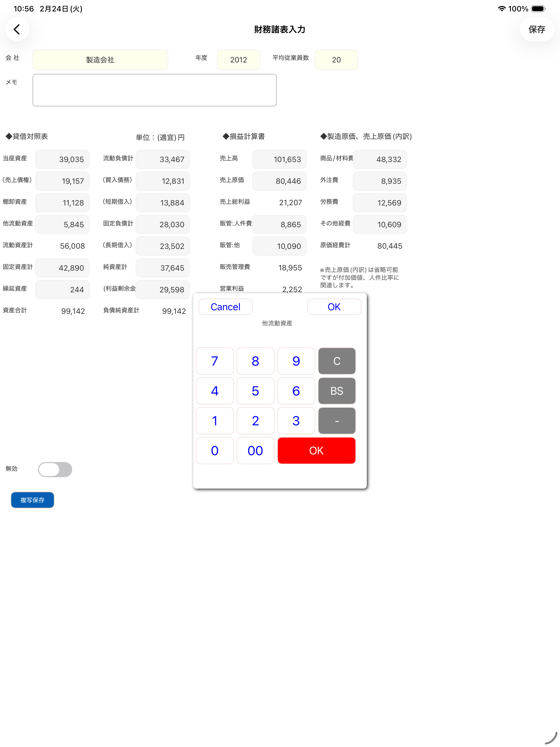This screenshot has width=560, height=747.
Task: Tap keypad digit 2
Action: pyautogui.click(x=256, y=421)
